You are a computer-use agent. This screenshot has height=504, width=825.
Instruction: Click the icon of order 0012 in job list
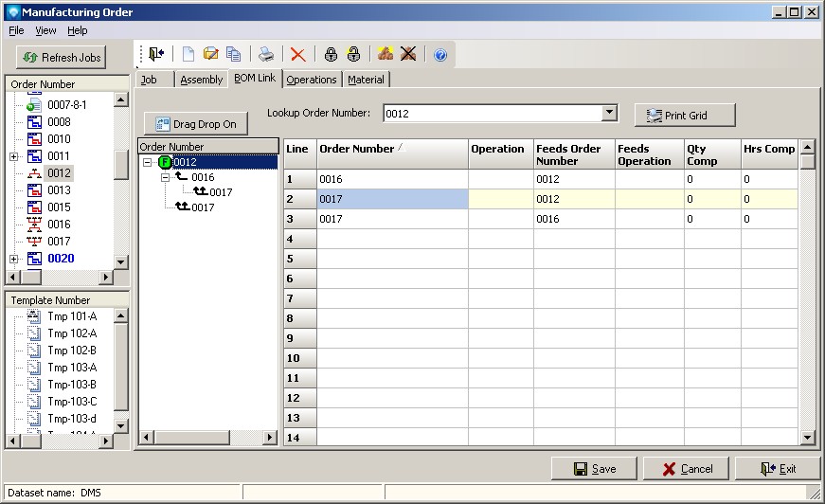[x=34, y=173]
